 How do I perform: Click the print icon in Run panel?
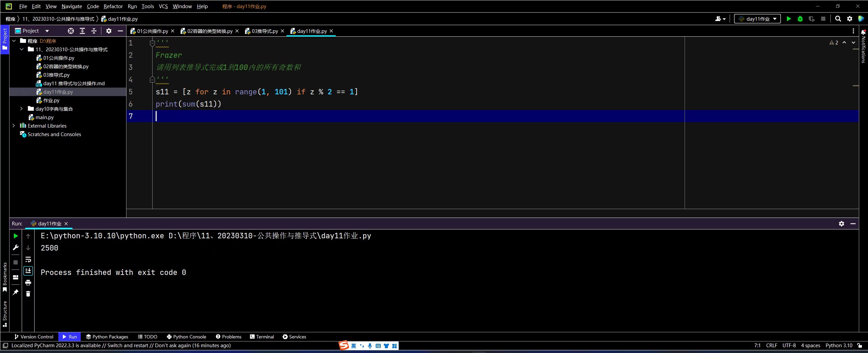point(28,282)
